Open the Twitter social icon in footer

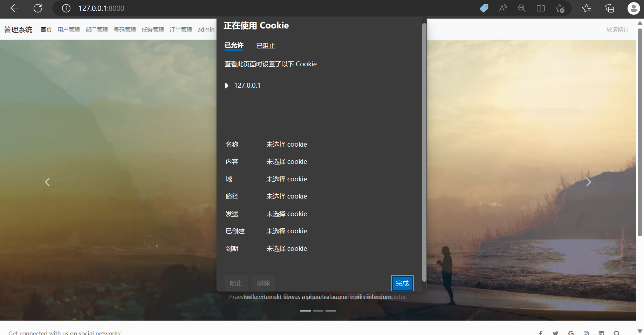(x=555, y=333)
